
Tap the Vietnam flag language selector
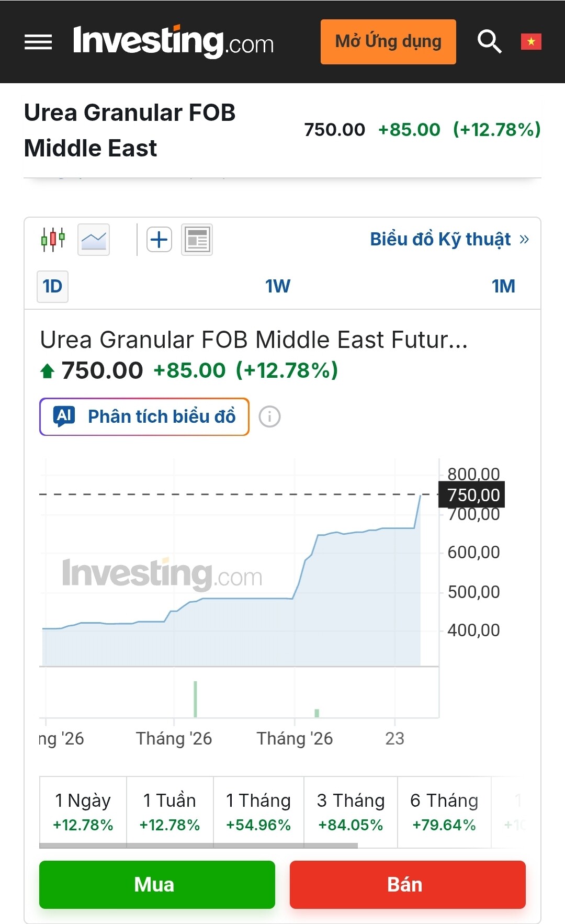[x=531, y=42]
